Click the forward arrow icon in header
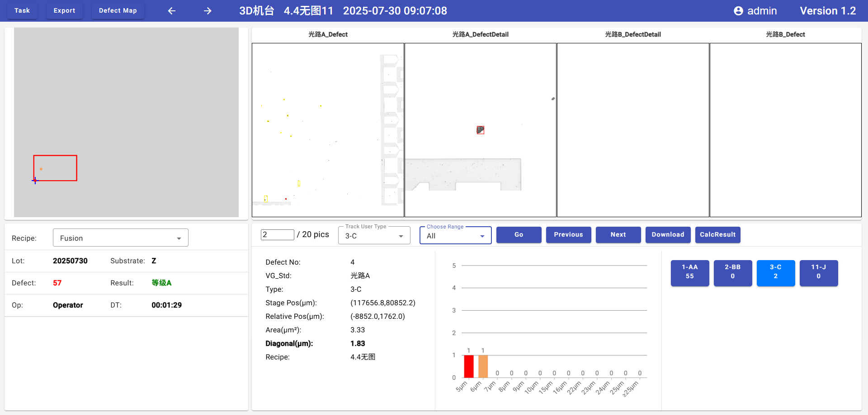 pos(208,11)
